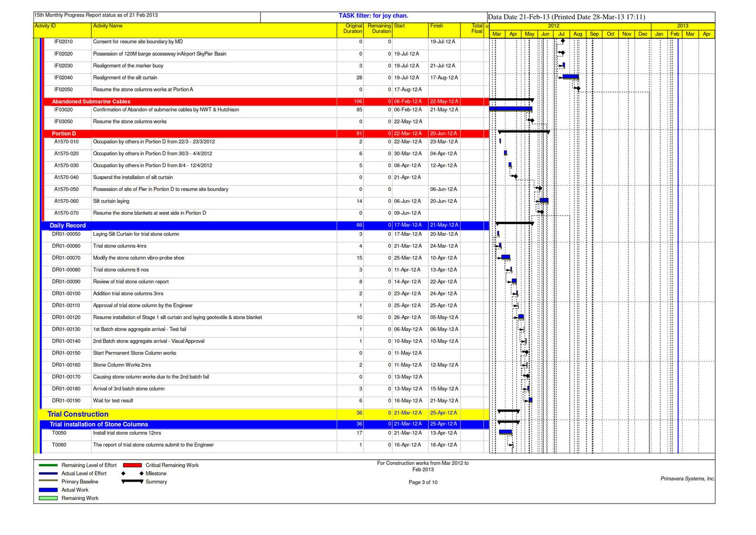756x535 pixels.
Task: Click 'Resume the stone columns works at Portion A'
Action: click(143, 90)
